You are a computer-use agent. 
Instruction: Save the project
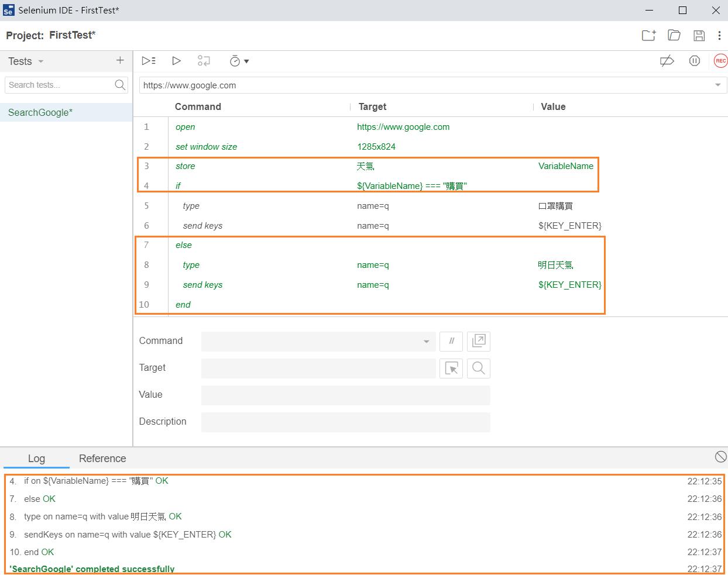click(699, 36)
